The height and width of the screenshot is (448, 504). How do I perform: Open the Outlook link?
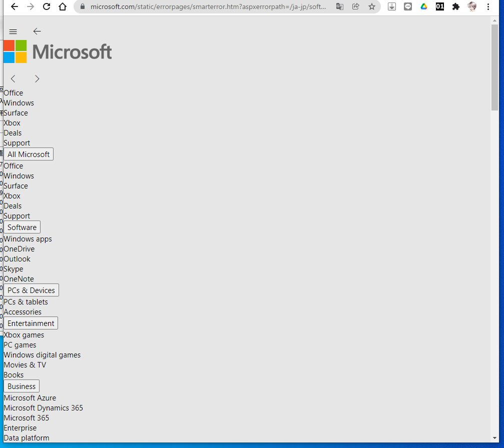(x=17, y=259)
